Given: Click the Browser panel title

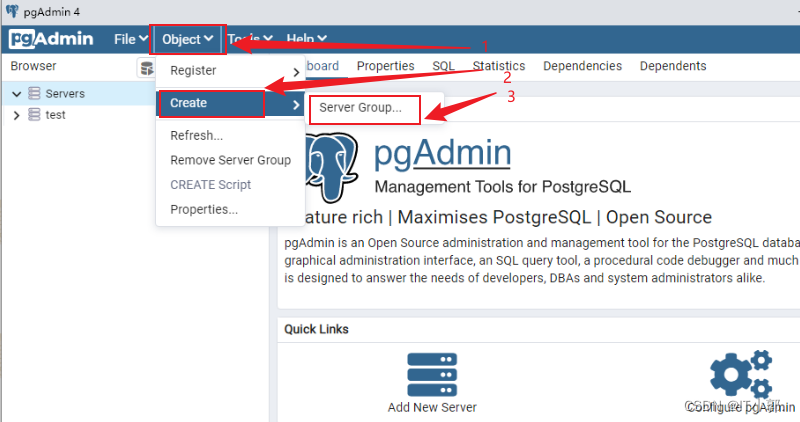Looking at the screenshot, I should click(33, 66).
